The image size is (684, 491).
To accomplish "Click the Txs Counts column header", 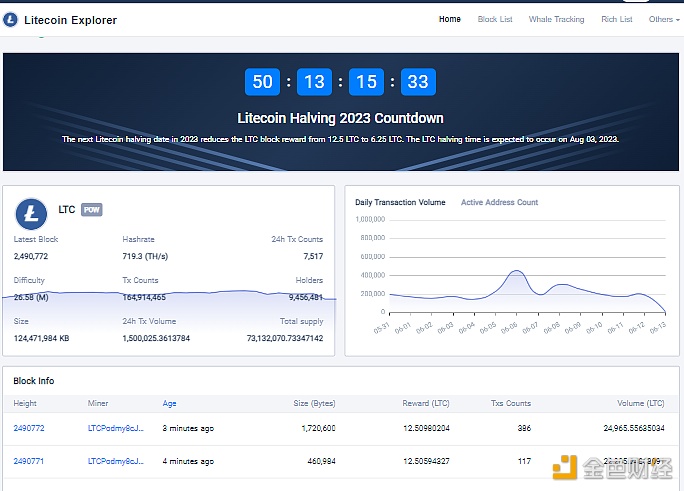I will point(511,403).
